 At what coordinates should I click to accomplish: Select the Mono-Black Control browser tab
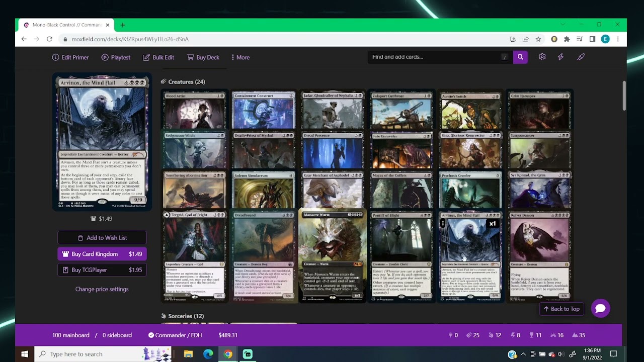(66, 25)
